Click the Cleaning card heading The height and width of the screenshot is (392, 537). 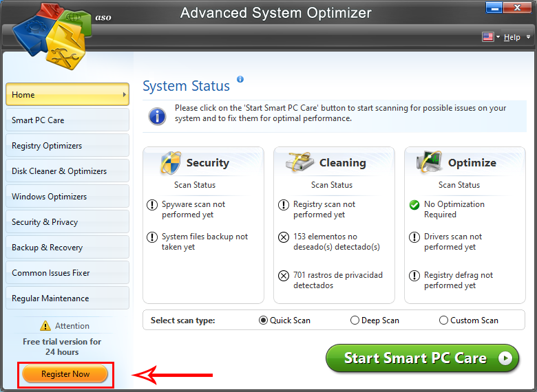[342, 163]
